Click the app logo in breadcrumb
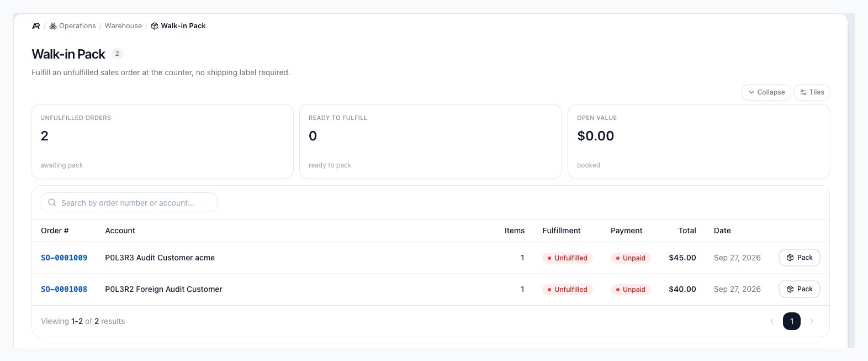The image size is (868, 361). point(36,26)
